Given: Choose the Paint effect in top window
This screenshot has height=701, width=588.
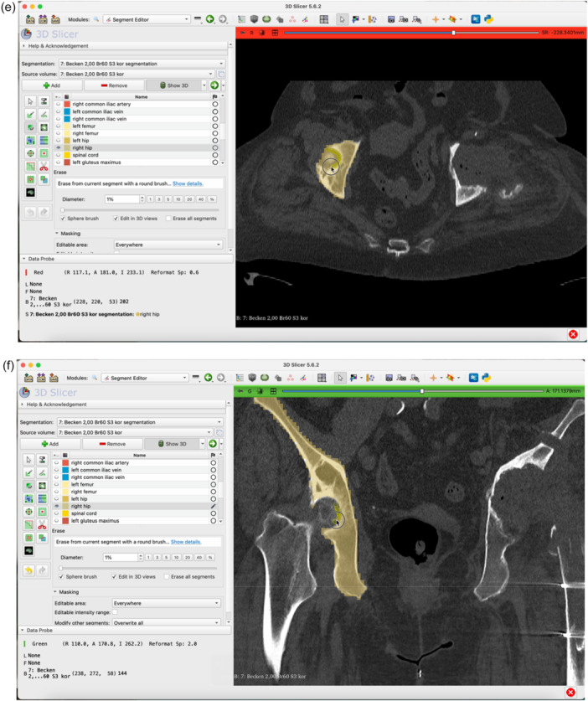Looking at the screenshot, I should coord(30,115).
